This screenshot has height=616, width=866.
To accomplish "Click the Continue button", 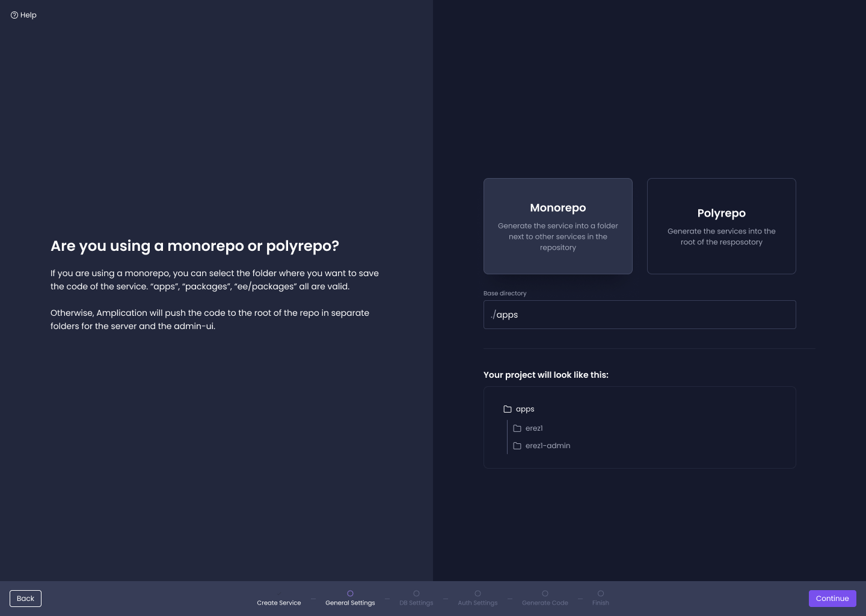I will [832, 599].
